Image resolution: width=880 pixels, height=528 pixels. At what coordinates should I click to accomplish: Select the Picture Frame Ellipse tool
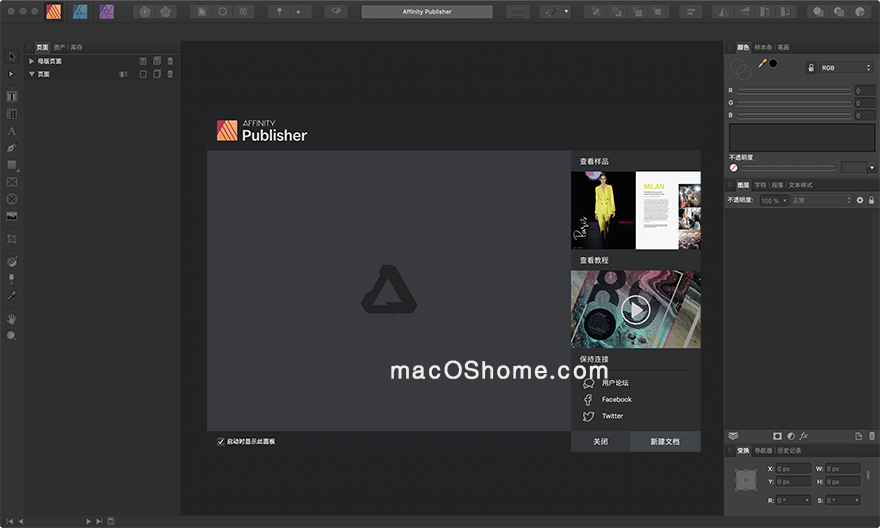[12, 199]
